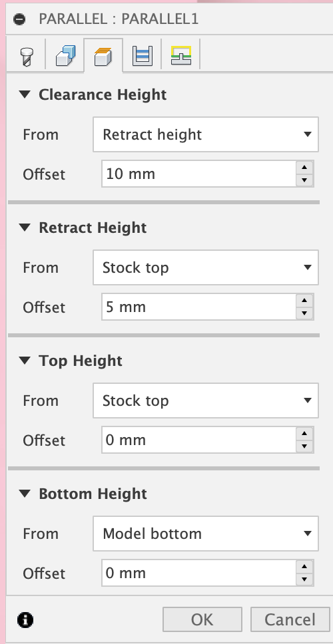Click the Top Height offset field
The image size is (333, 644).
click(198, 440)
